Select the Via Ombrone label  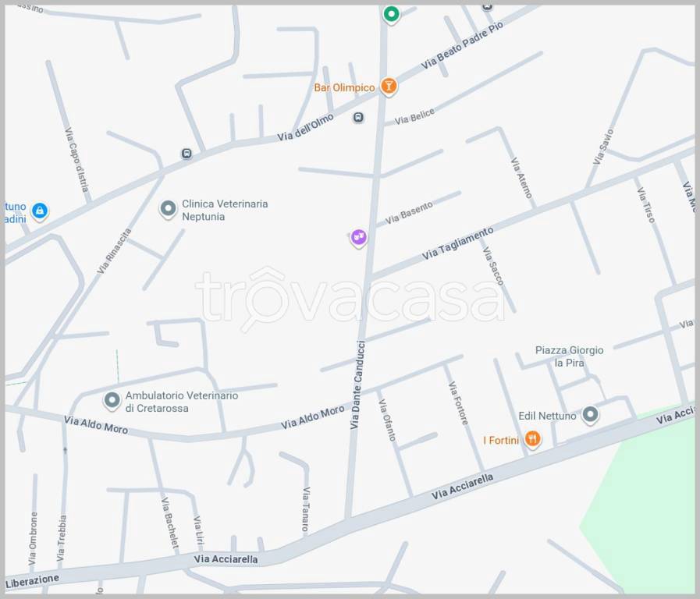pyautogui.click(x=33, y=538)
